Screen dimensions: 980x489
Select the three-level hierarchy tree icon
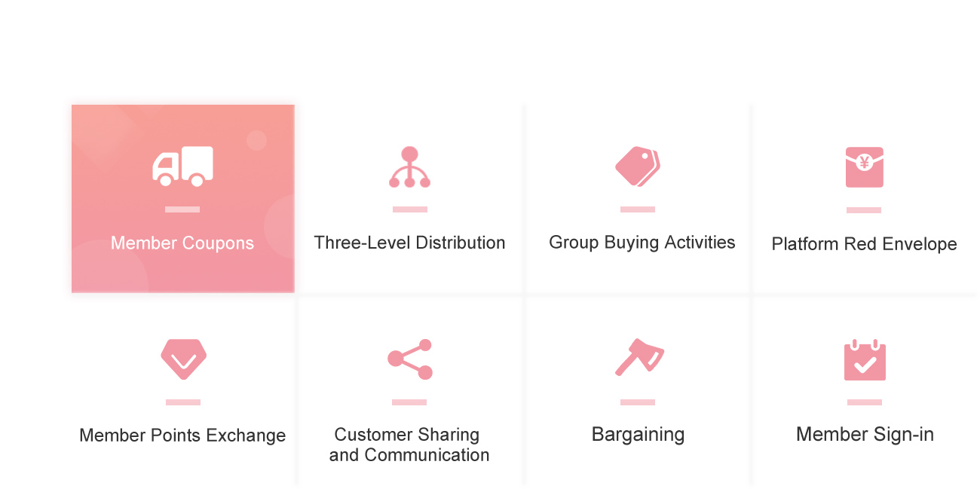pyautogui.click(x=409, y=167)
